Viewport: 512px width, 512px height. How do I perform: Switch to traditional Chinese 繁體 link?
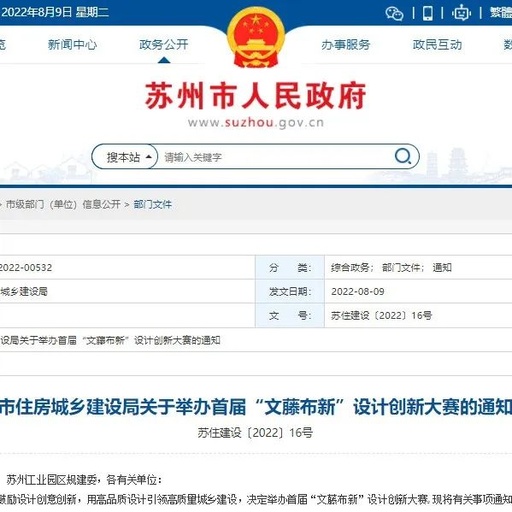(501, 13)
